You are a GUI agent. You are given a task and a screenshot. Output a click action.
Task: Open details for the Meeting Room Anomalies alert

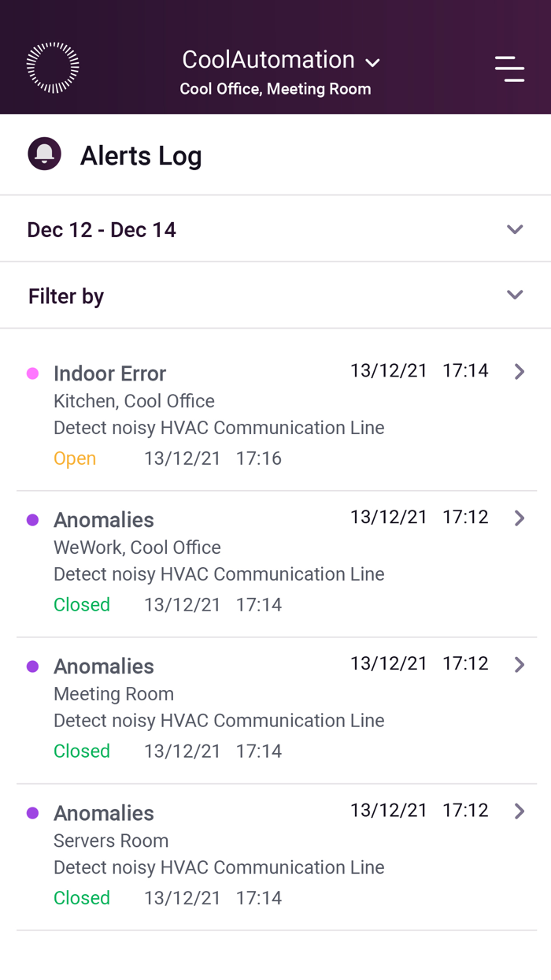519,664
